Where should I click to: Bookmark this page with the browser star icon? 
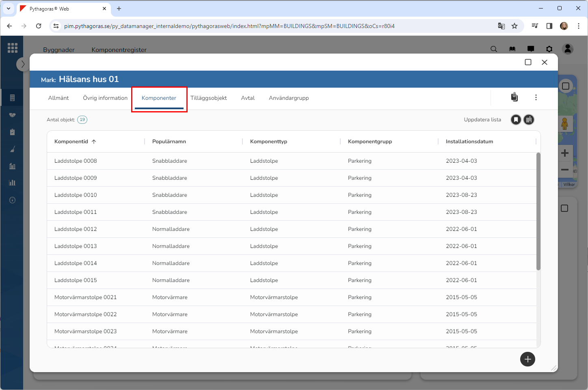514,26
